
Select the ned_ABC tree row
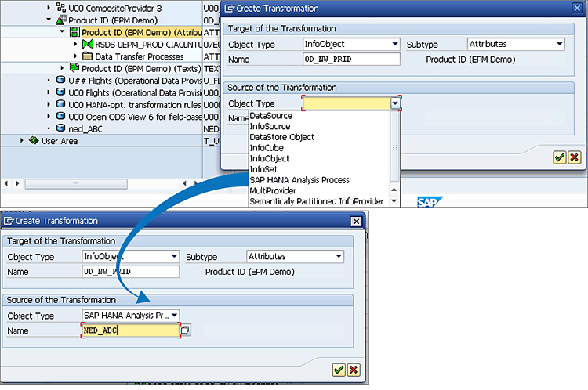[85, 129]
